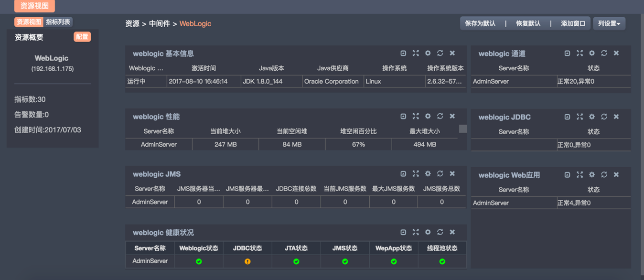
Task: Open the 列设置 dropdown
Action: pyautogui.click(x=609, y=23)
